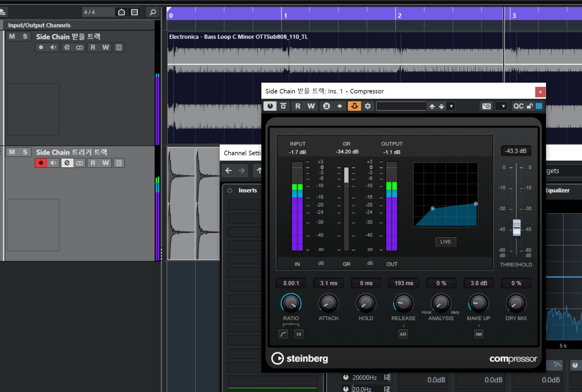Click the LIVE button in Compressor
The width and height of the screenshot is (582, 392).
click(x=446, y=242)
